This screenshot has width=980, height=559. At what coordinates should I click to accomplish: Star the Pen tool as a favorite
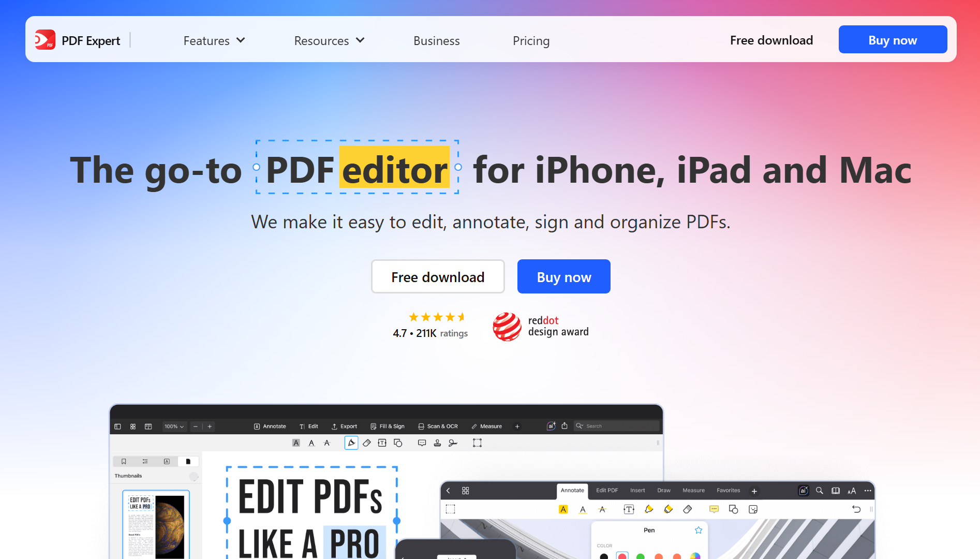[x=697, y=530]
